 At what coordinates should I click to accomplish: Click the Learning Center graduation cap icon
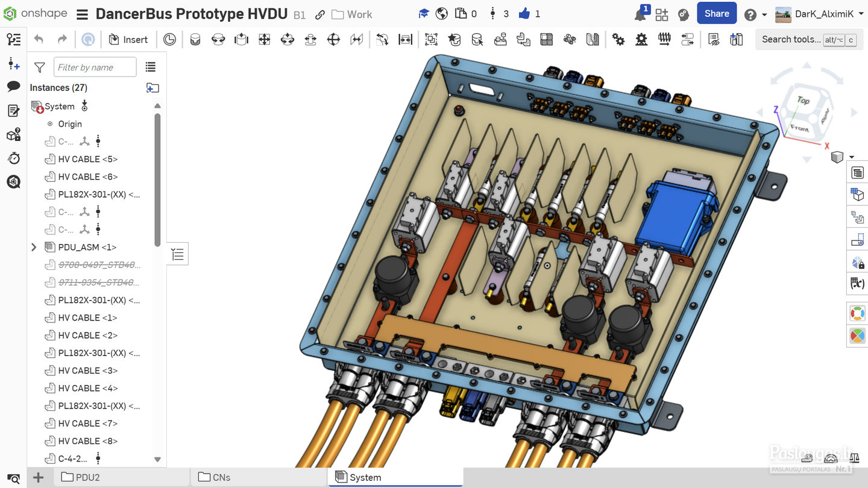424,14
